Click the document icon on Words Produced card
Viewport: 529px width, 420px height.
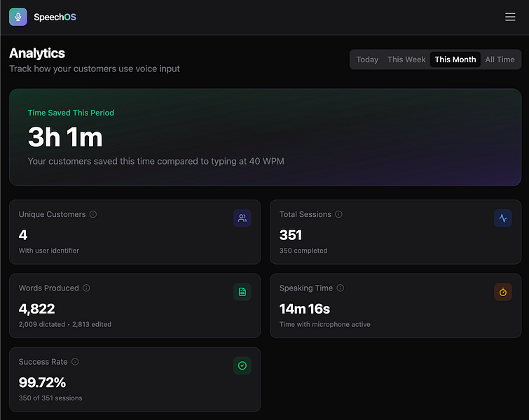(x=242, y=292)
